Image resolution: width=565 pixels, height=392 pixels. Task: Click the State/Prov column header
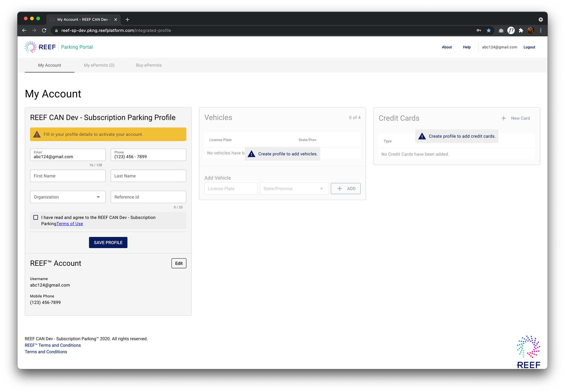[x=307, y=140]
